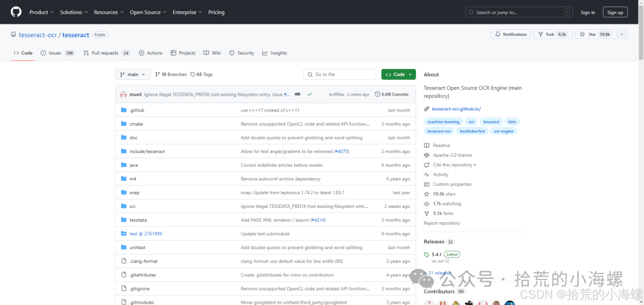Open the #4070 pull request link

click(x=341, y=151)
